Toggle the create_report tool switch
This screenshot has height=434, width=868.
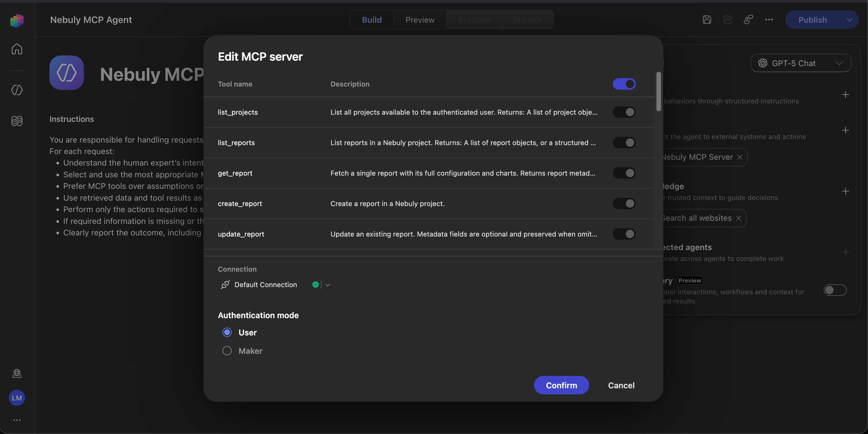coord(624,203)
